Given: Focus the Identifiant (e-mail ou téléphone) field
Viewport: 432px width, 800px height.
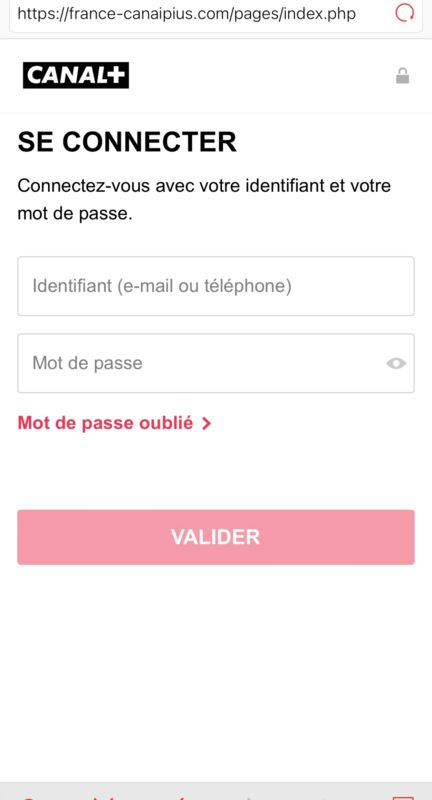Looking at the screenshot, I should coord(216,286).
